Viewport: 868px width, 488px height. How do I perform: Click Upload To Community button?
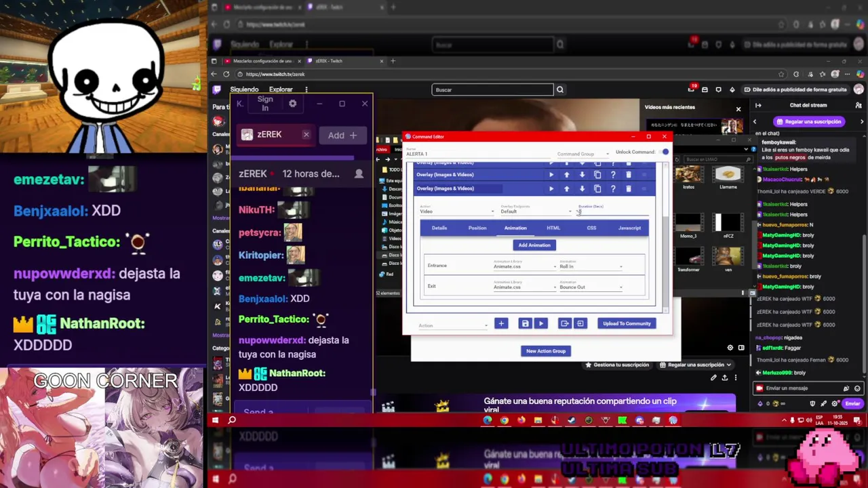(627, 323)
